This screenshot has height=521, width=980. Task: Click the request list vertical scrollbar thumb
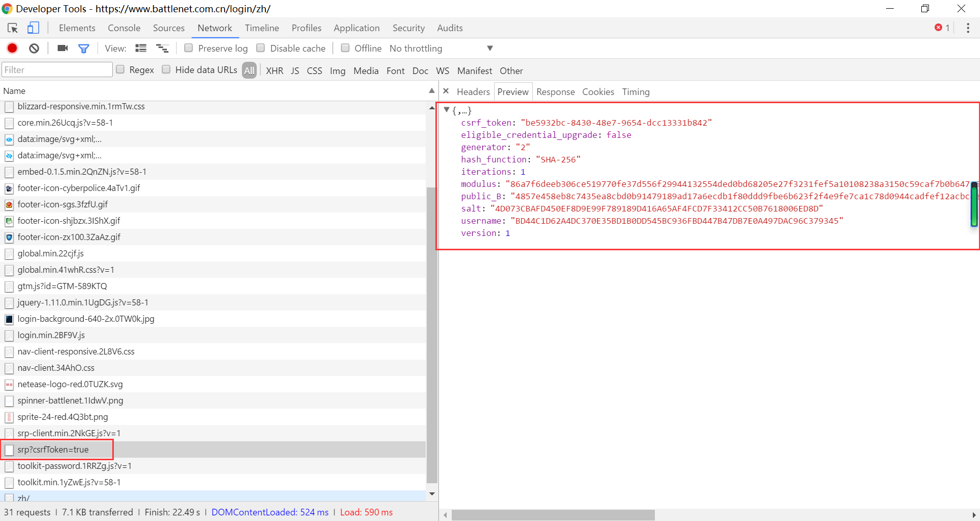pos(432,335)
